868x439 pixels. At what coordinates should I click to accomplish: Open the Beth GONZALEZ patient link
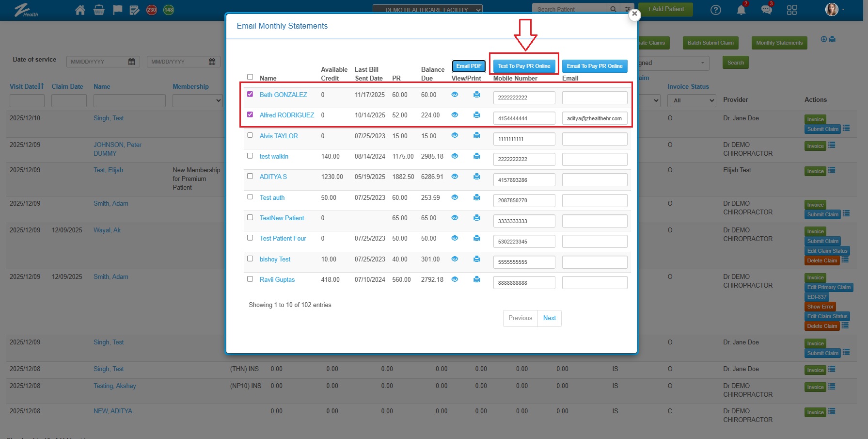[x=283, y=95]
